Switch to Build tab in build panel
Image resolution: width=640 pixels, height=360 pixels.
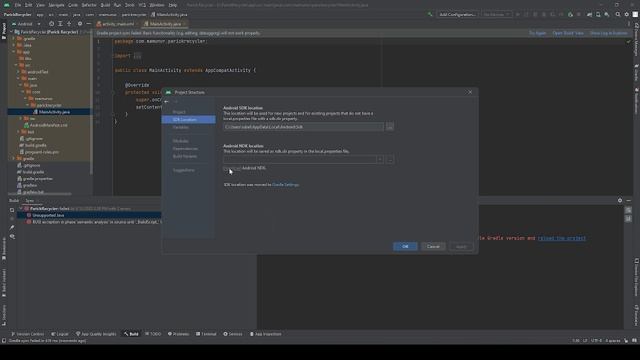[14, 201]
